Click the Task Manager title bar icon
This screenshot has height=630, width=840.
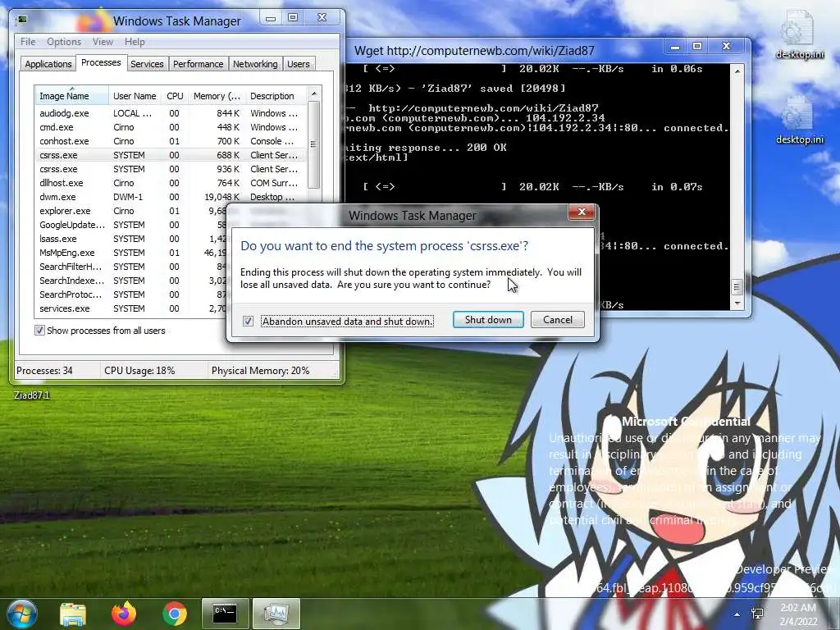click(x=21, y=21)
